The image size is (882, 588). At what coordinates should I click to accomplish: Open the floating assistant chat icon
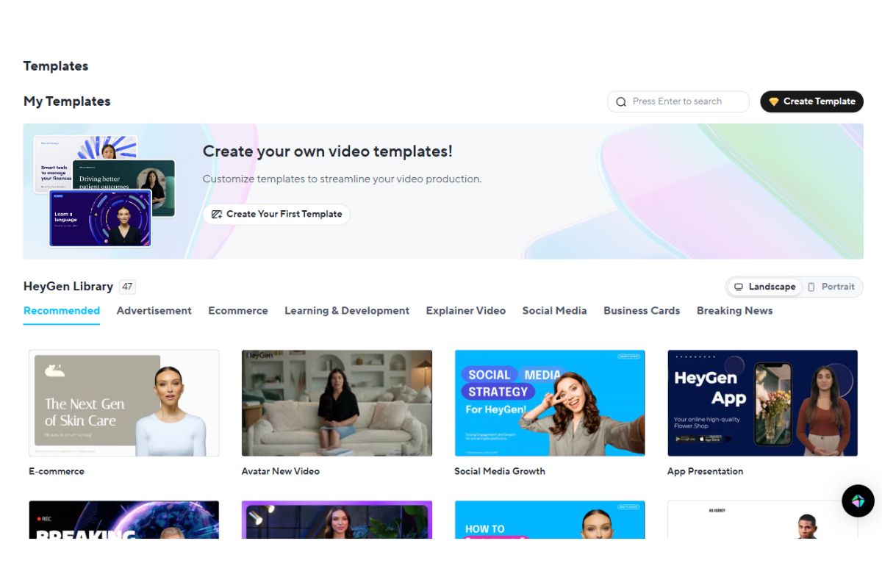tap(858, 501)
